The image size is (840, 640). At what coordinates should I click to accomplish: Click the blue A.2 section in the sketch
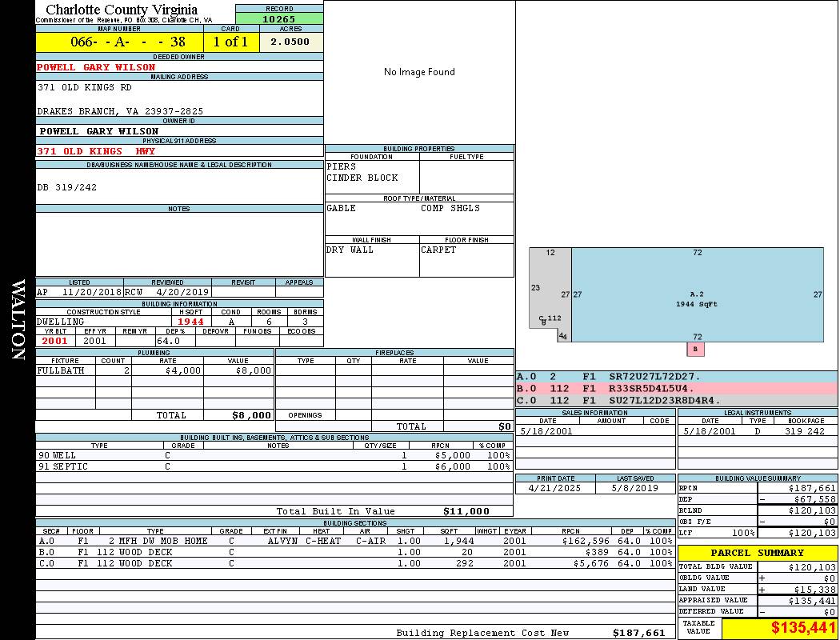pos(696,296)
